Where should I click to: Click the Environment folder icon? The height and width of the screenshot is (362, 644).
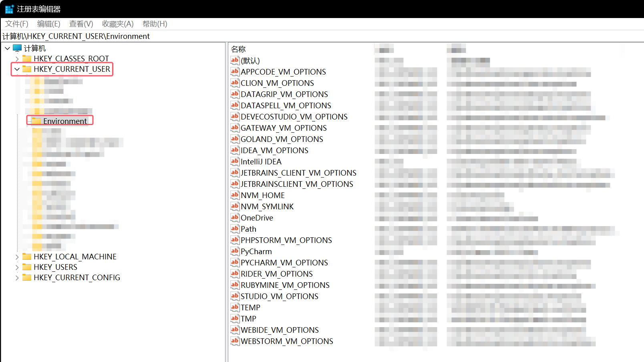pos(36,121)
